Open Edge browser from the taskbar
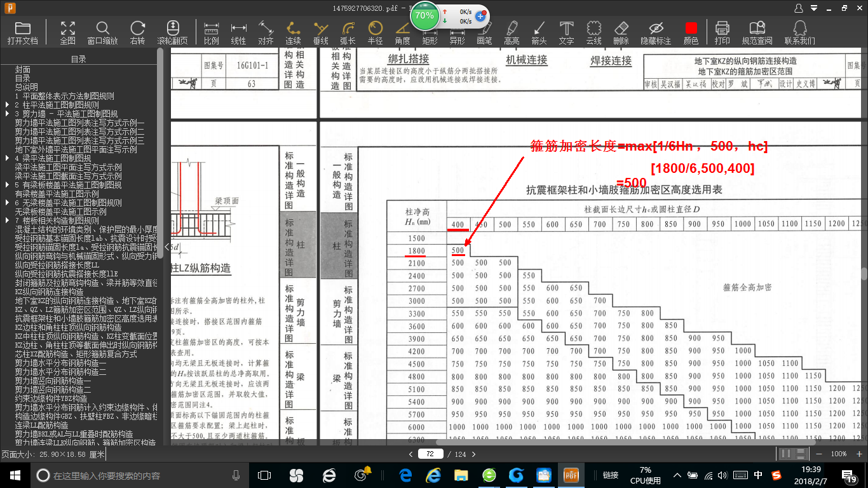Viewport: 868px width, 488px height. (x=405, y=475)
